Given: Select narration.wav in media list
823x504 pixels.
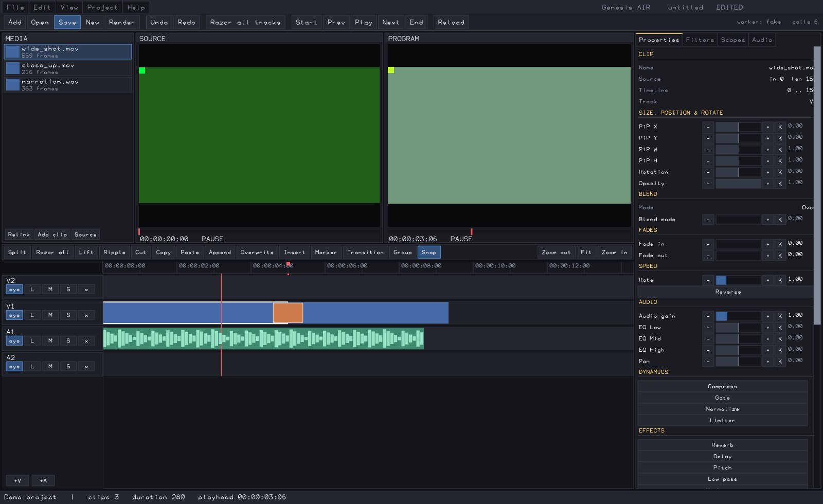Looking at the screenshot, I should click(x=68, y=85).
